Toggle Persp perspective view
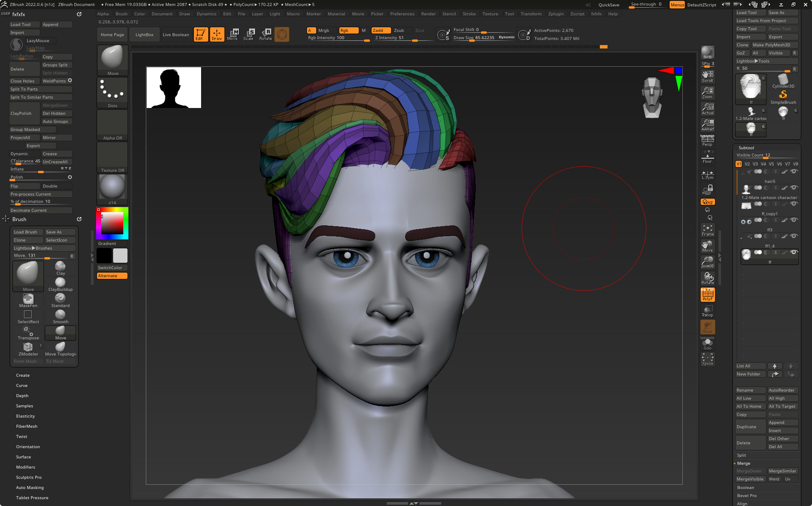812x506 pixels. point(707,141)
